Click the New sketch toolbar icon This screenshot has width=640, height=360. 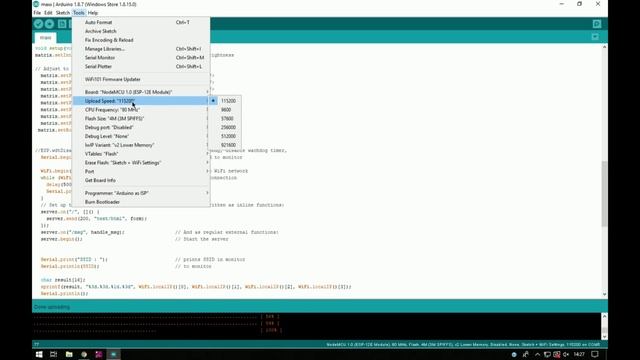pyautogui.click(x=62, y=24)
